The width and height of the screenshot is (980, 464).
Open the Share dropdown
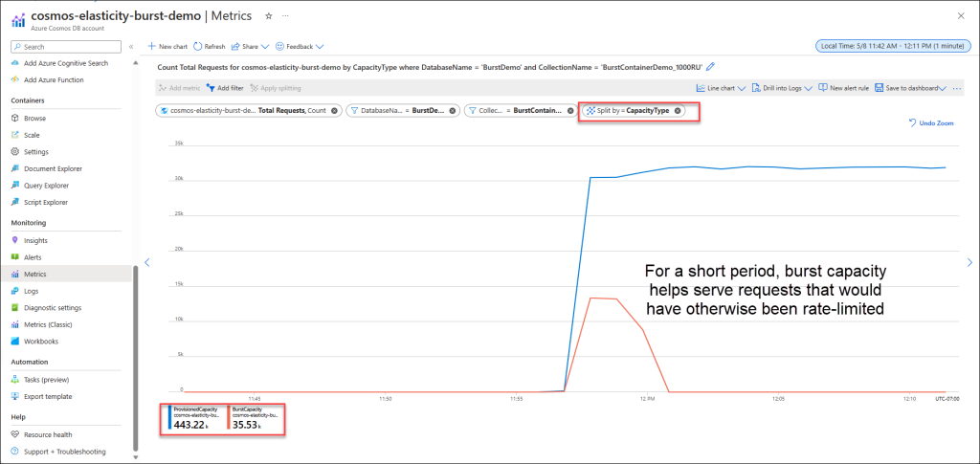click(x=250, y=47)
